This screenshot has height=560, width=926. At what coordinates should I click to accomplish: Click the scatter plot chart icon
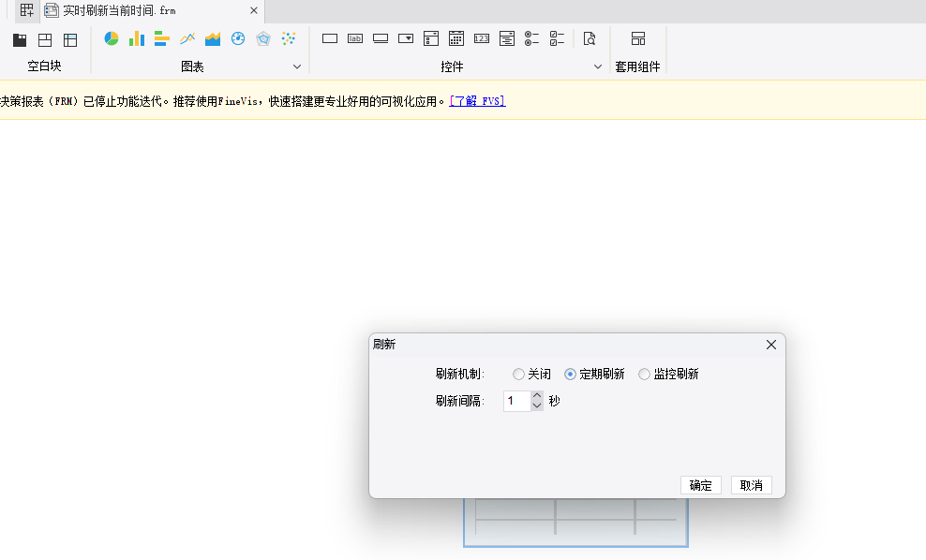(289, 38)
